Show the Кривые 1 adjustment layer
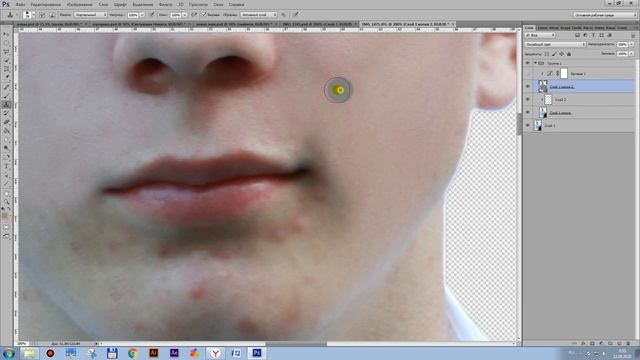The image size is (640, 360). [x=527, y=73]
